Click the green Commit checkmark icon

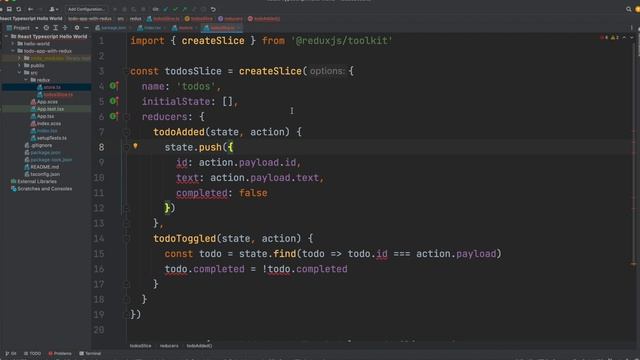(x=175, y=9)
